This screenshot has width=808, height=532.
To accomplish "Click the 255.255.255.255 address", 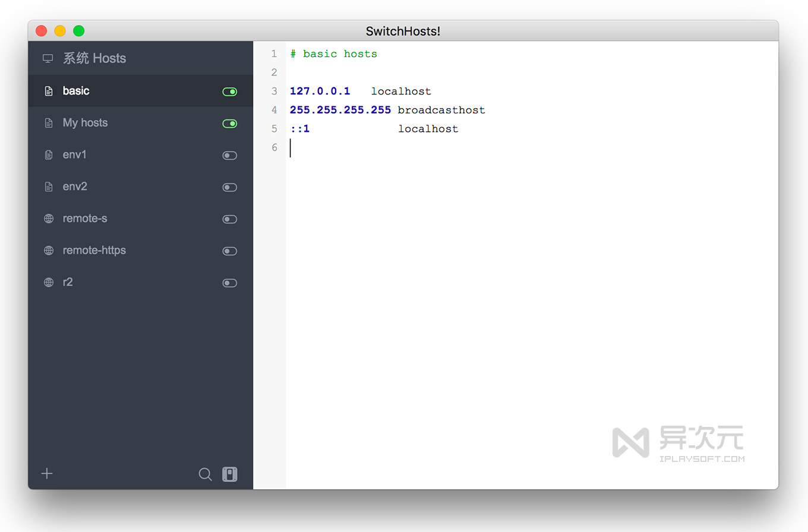I will tap(340, 110).
